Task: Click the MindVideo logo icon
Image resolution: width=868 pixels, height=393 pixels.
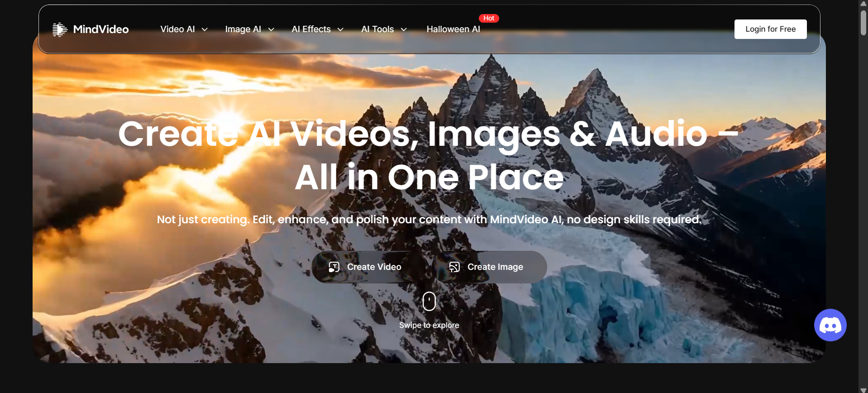Action: pyautogui.click(x=60, y=29)
